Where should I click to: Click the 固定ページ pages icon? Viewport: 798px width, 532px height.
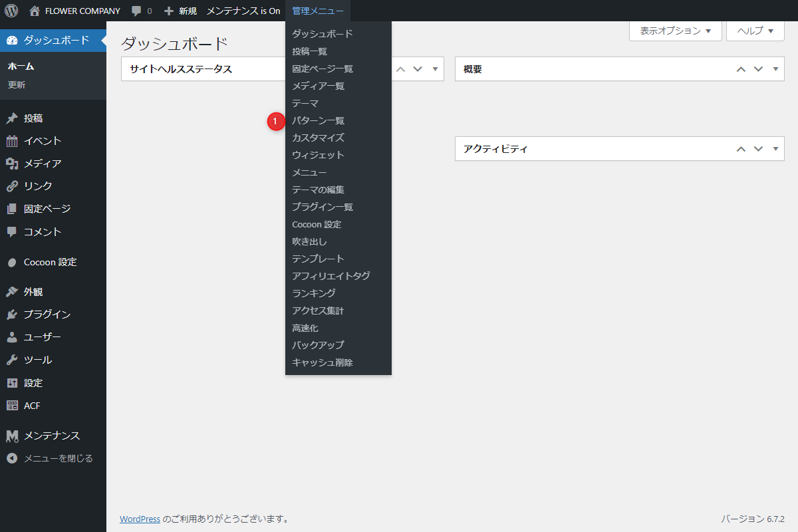coord(12,209)
